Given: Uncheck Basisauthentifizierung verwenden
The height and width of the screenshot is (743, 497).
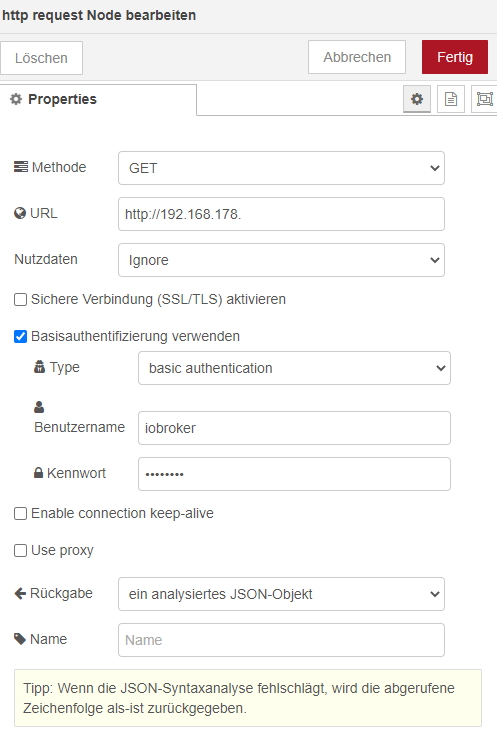Looking at the screenshot, I should click(20, 336).
